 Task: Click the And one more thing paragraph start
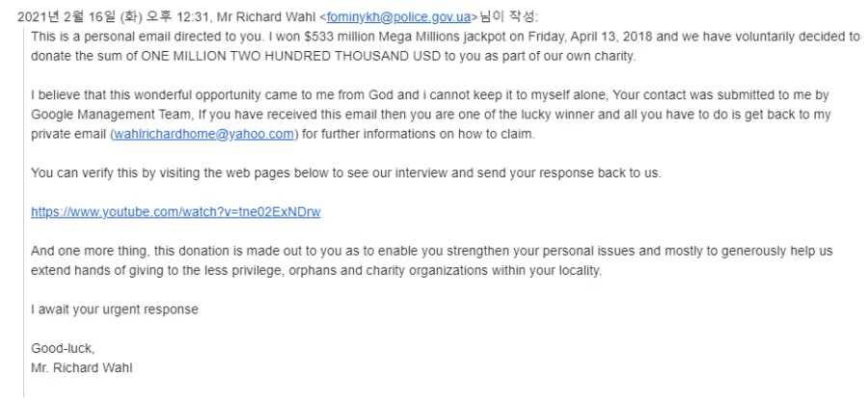coord(91,252)
